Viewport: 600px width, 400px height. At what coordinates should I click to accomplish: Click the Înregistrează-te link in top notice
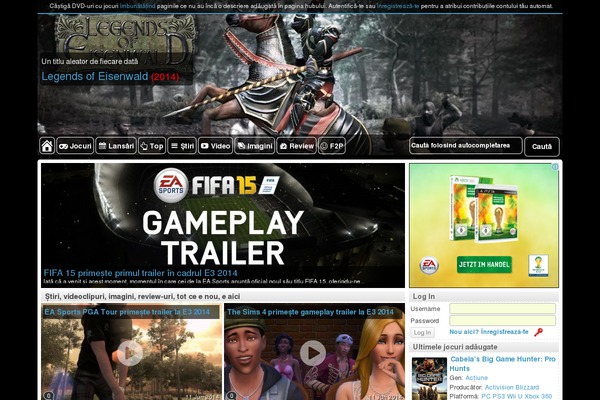[398, 6]
